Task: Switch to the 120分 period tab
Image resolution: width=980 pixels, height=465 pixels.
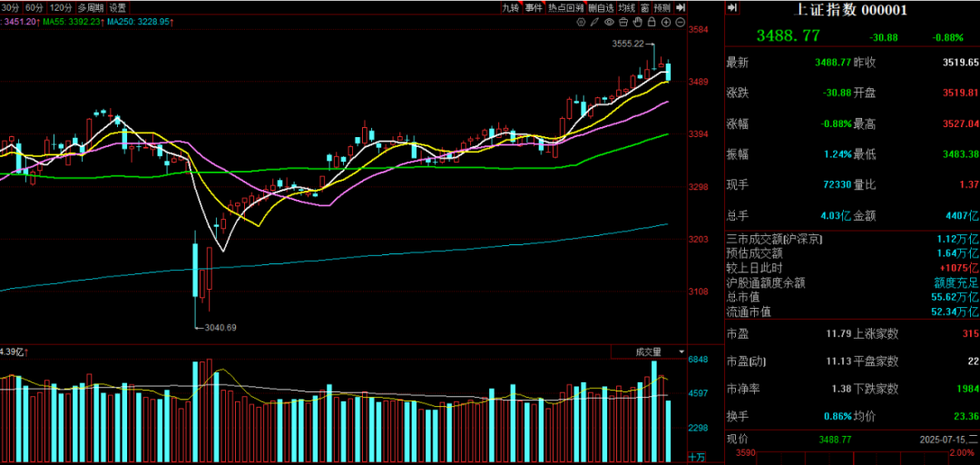Action: (62, 7)
